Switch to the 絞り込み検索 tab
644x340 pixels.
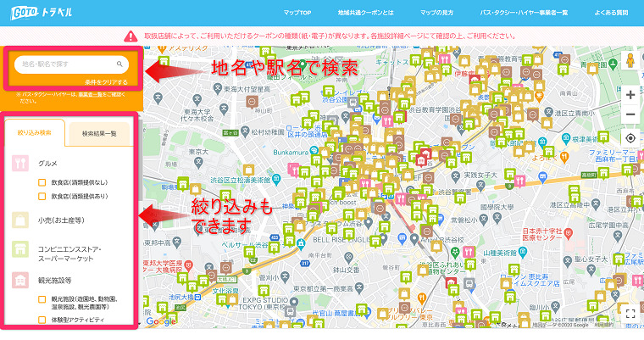pos(35,133)
